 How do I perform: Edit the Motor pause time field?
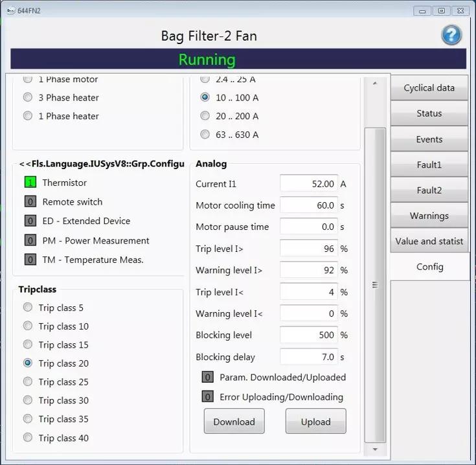point(309,227)
